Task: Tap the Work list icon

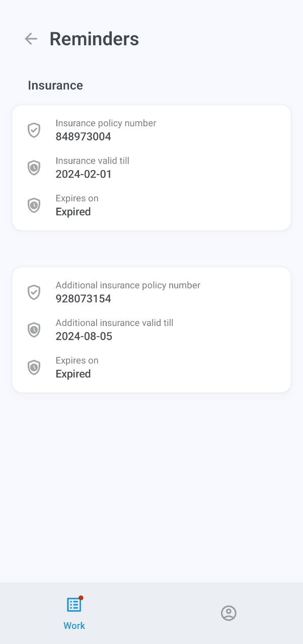Action: [74, 604]
